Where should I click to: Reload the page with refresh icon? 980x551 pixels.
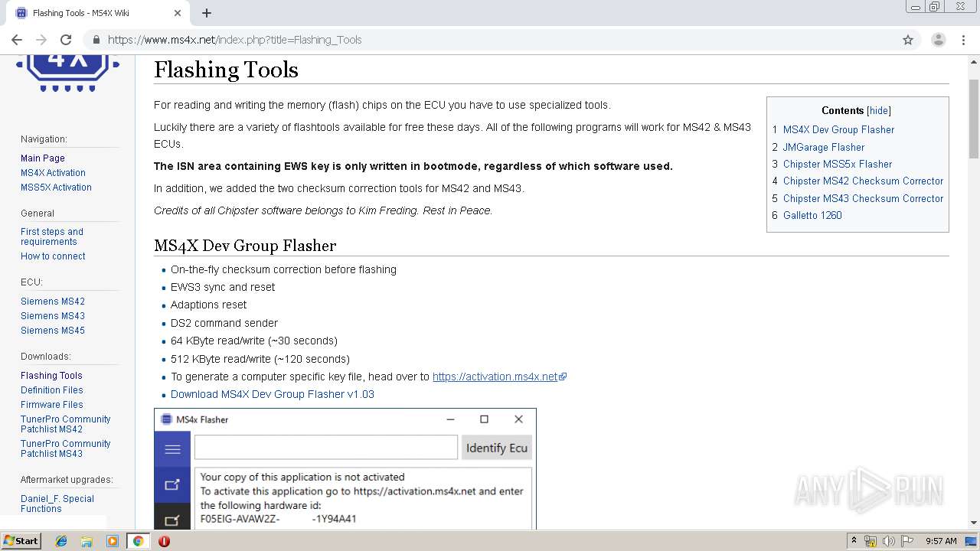coord(66,40)
